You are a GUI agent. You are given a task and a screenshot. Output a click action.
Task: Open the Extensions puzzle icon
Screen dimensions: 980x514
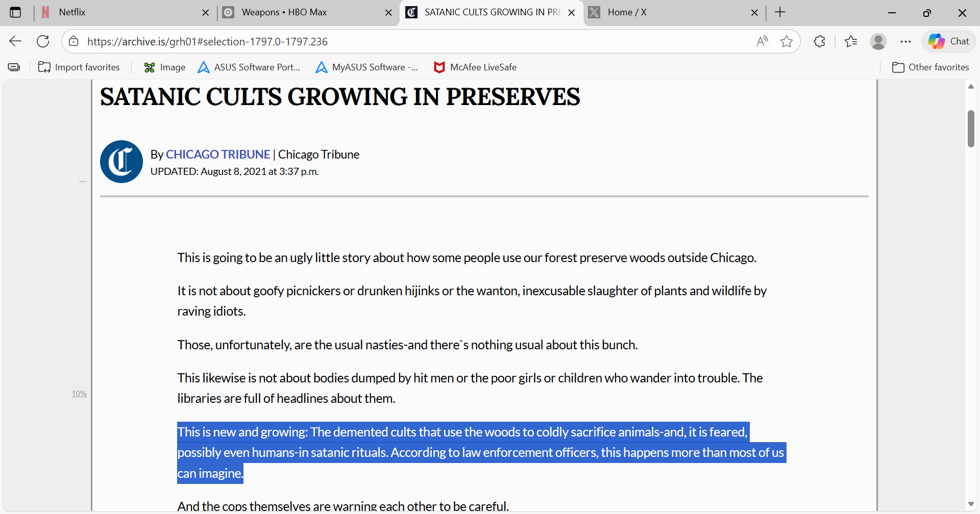819,41
